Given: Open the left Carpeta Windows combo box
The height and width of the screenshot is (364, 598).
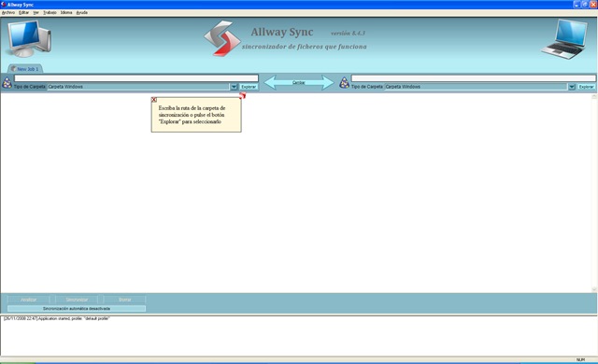Looking at the screenshot, I should (138, 87).
